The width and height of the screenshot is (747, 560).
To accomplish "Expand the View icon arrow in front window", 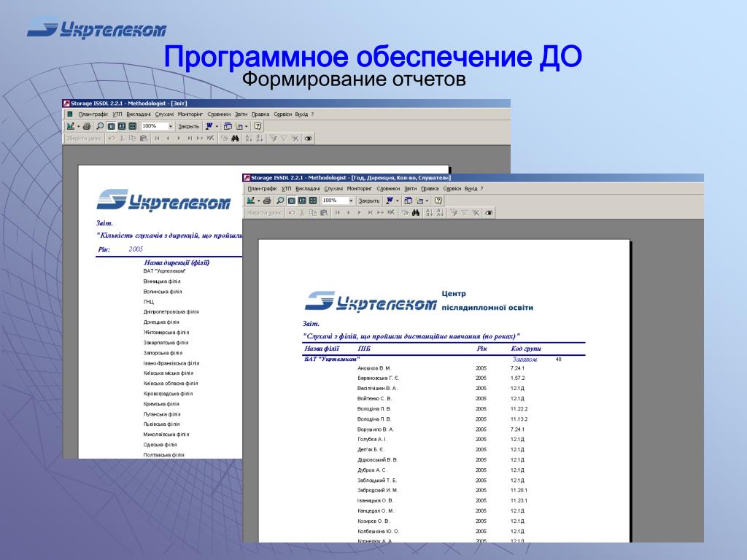I will pyautogui.click(x=259, y=201).
